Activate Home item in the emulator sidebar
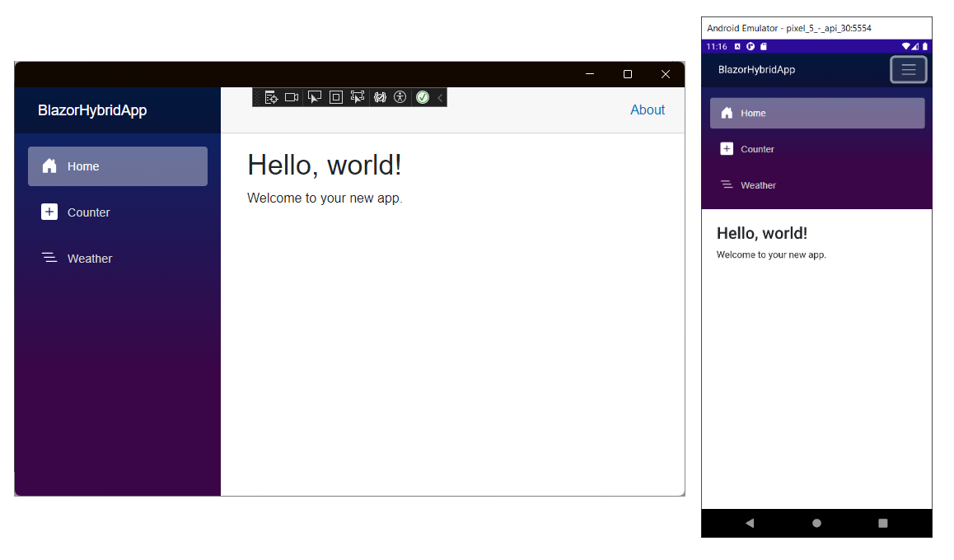Screen dimensions: 954x560 tap(816, 113)
